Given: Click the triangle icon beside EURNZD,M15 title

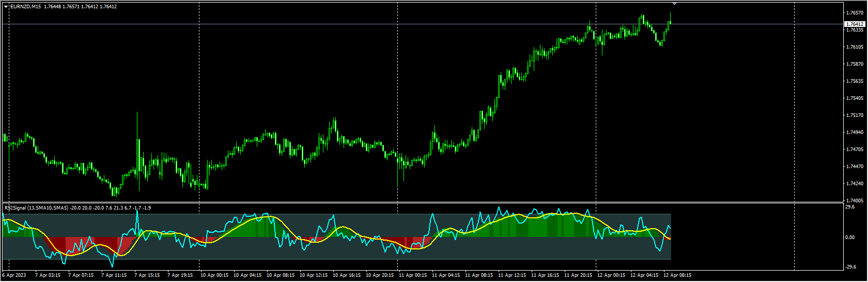Looking at the screenshot, I should 6,7.
